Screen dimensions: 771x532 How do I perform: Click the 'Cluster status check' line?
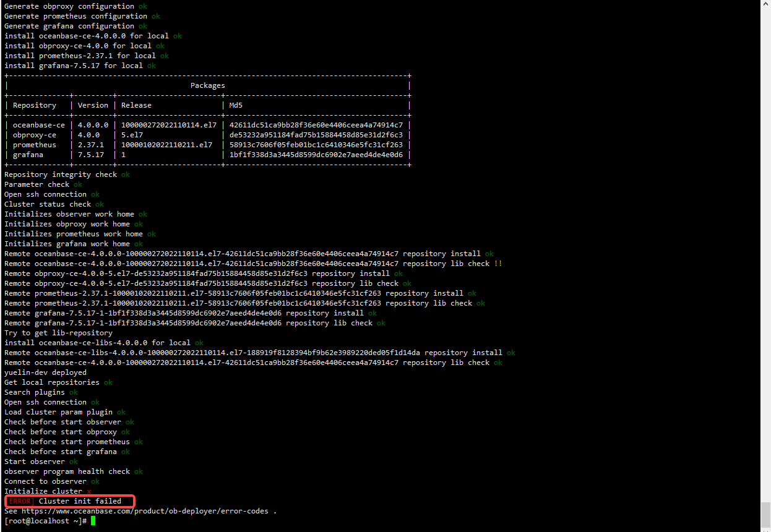[54, 204]
